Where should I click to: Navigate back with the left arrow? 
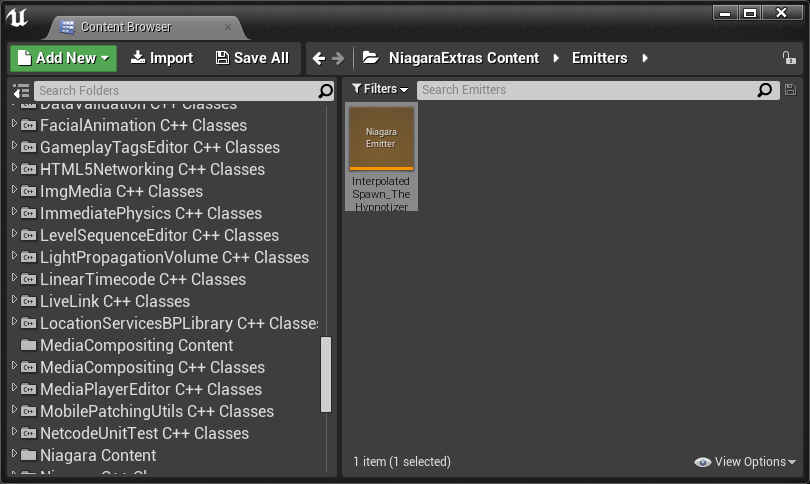pyautogui.click(x=319, y=58)
